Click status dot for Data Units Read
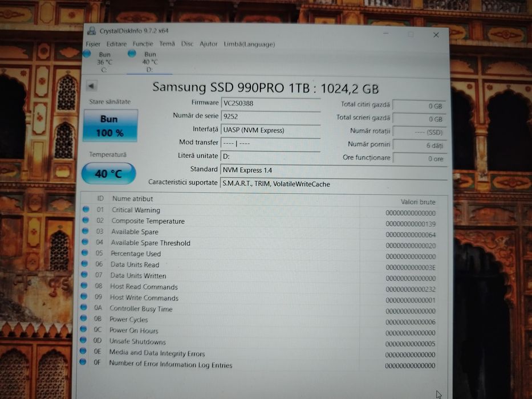532x399 pixels. pos(84,263)
